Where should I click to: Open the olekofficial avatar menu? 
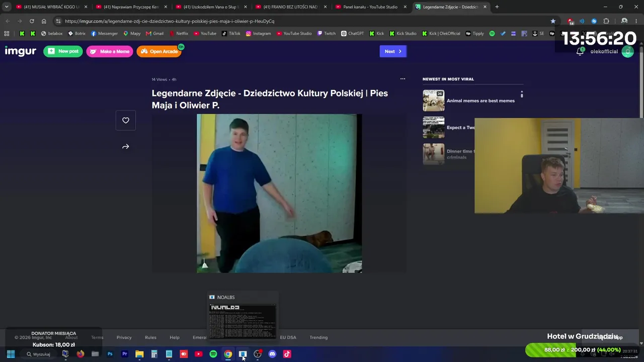coord(627,51)
